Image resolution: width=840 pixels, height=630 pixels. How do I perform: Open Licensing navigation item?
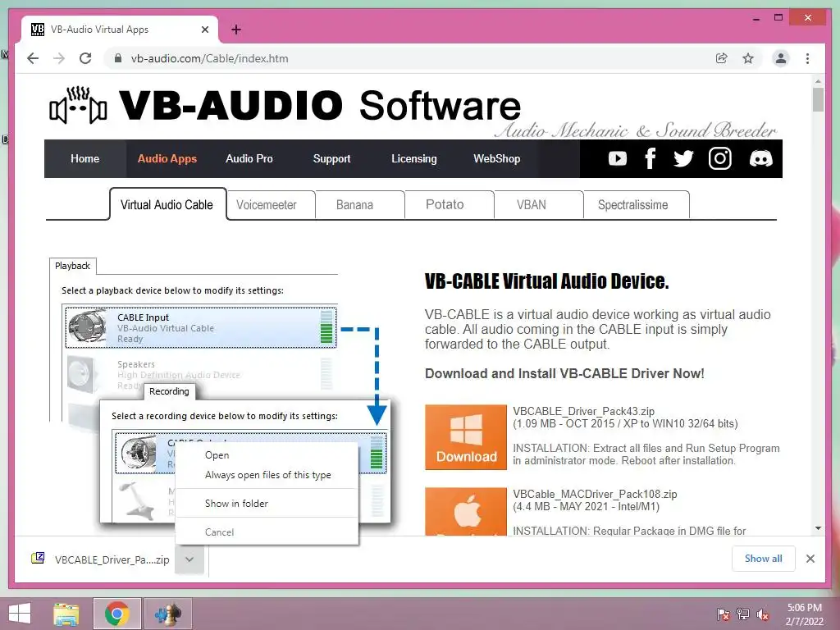[413, 158]
